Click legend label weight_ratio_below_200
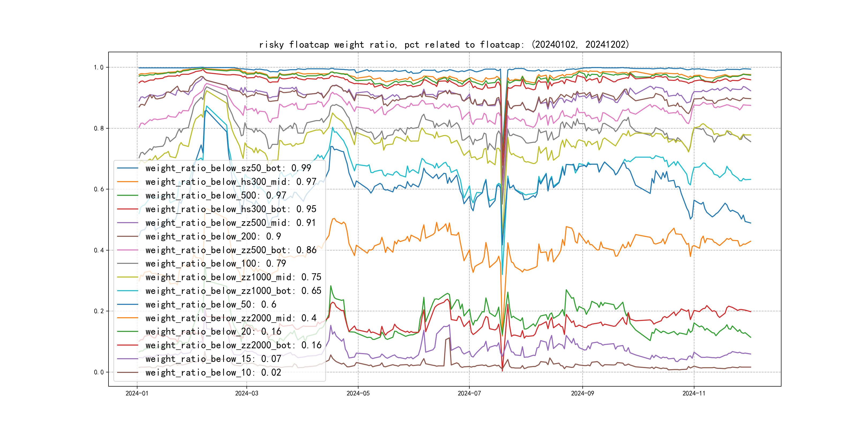Viewport: 868px width, 434px height. pyautogui.click(x=213, y=237)
